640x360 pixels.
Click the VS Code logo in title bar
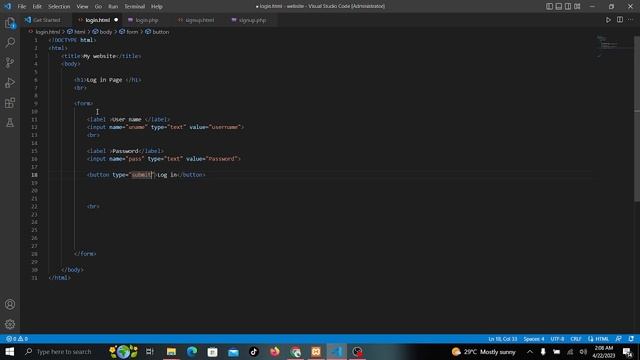tap(7, 6)
